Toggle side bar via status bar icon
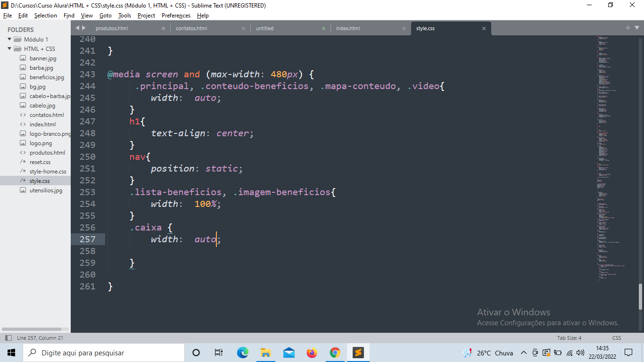This screenshot has height=362, width=644. pos(8,338)
